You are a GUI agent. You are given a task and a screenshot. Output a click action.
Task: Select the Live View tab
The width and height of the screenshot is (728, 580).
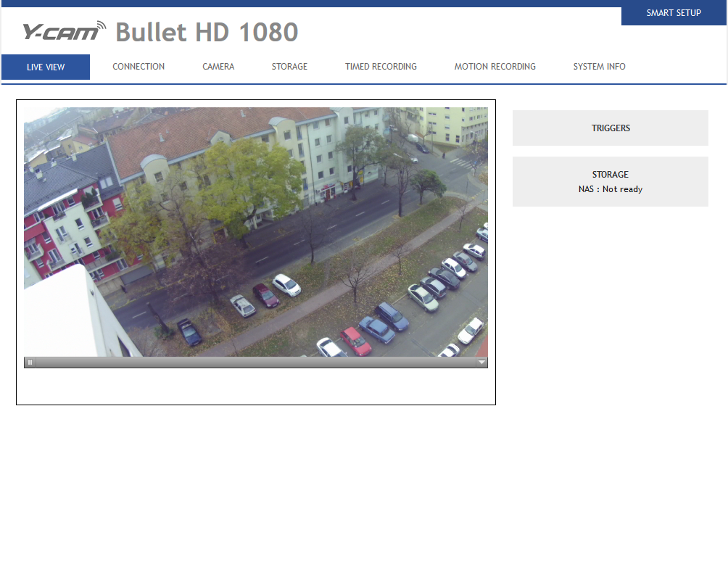[46, 67]
